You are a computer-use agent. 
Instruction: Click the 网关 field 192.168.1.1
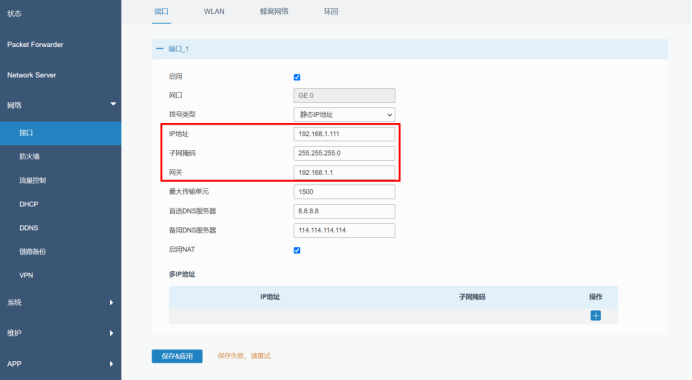[x=344, y=173]
